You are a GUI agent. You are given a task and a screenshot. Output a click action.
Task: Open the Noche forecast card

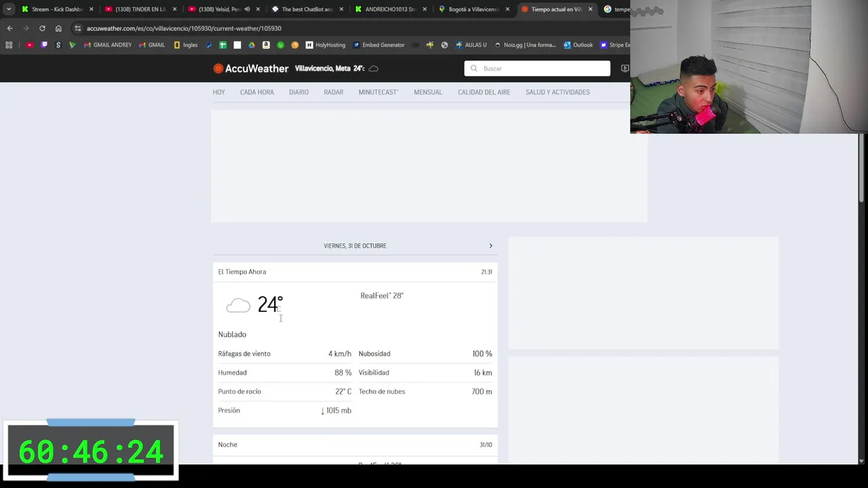click(355, 449)
